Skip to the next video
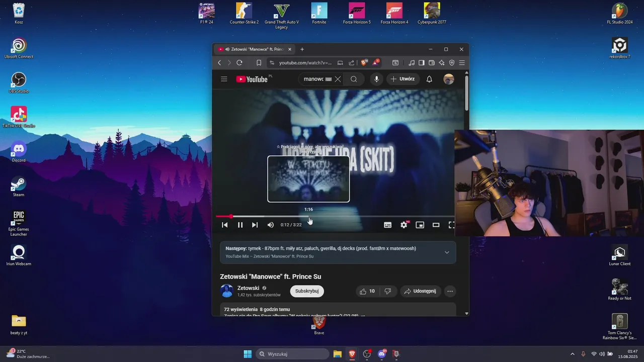Screen dimensions: 644x362 click(255, 225)
